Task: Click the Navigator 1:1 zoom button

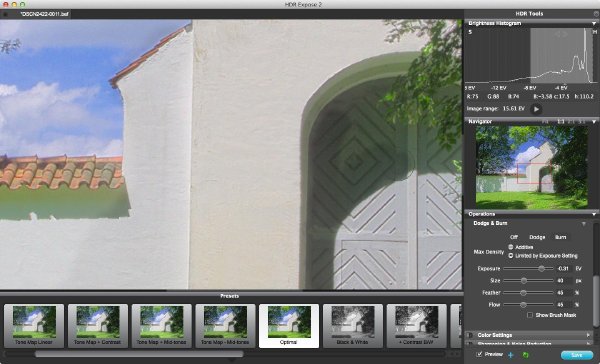Action: pos(561,122)
